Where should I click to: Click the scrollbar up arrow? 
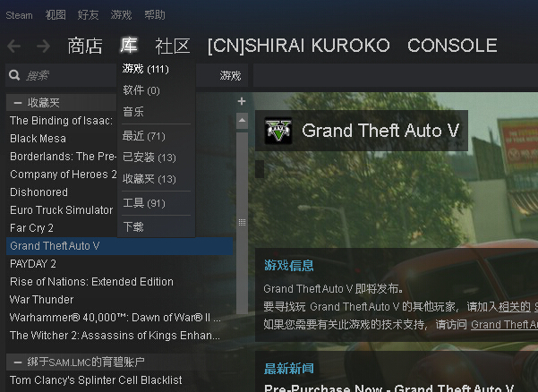[242, 121]
